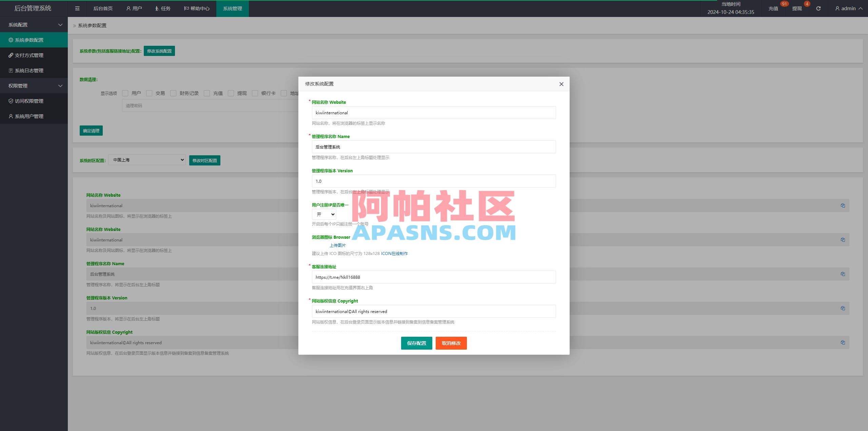Open the 任务 (Tasks) section via its icon

tap(156, 8)
